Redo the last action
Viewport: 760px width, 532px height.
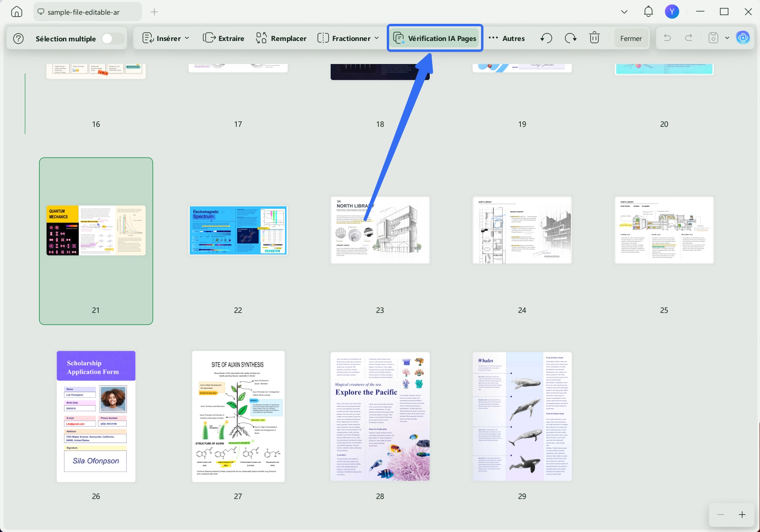pyautogui.click(x=688, y=38)
